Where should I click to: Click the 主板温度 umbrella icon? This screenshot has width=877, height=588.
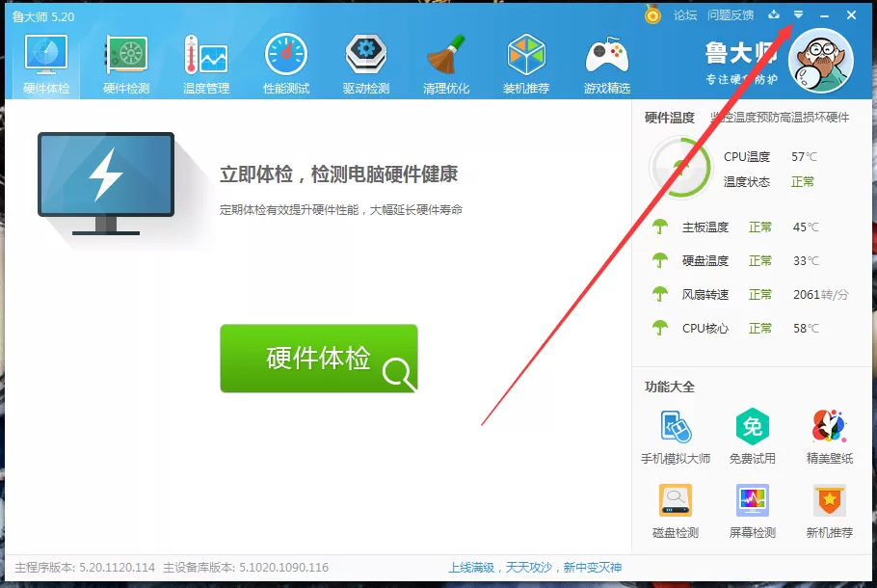coord(660,227)
